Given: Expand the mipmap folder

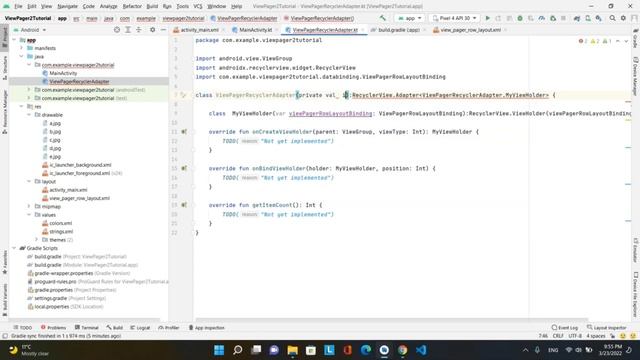Looking at the screenshot, I should [29, 207].
